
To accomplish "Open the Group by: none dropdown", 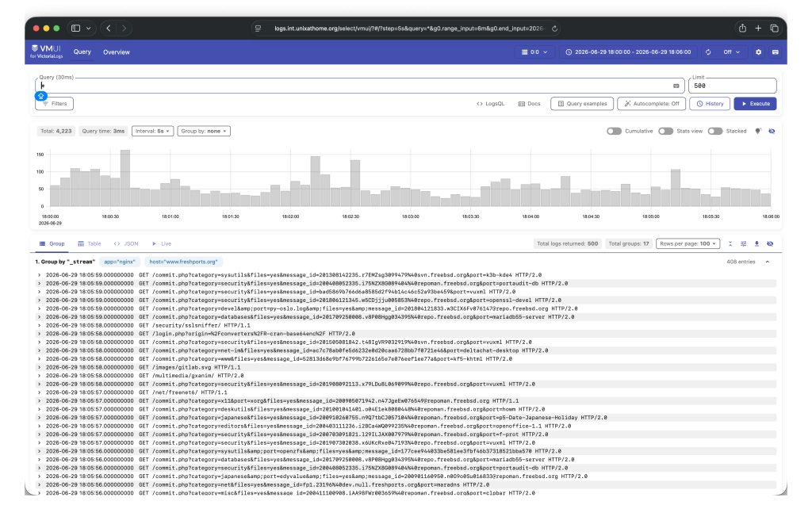I will click(x=204, y=131).
